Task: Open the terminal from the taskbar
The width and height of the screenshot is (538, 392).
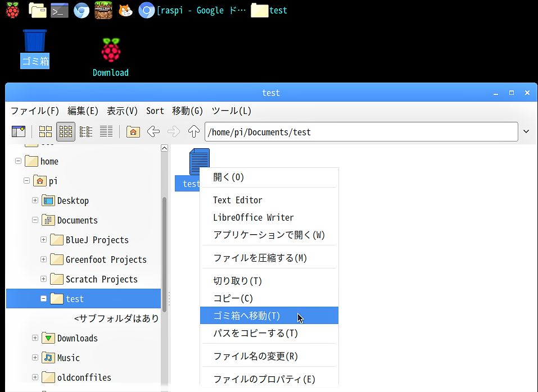Action: (x=60, y=10)
